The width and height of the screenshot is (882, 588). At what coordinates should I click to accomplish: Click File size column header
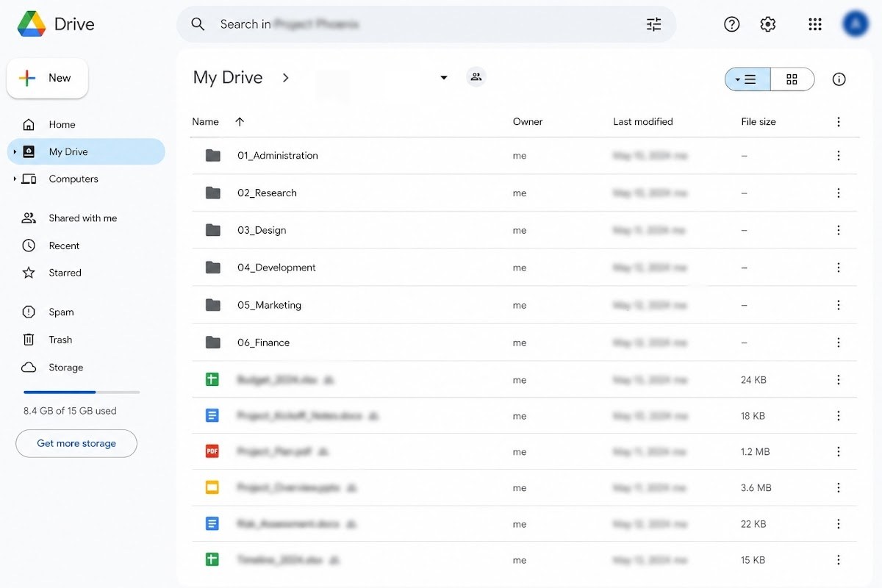click(759, 122)
